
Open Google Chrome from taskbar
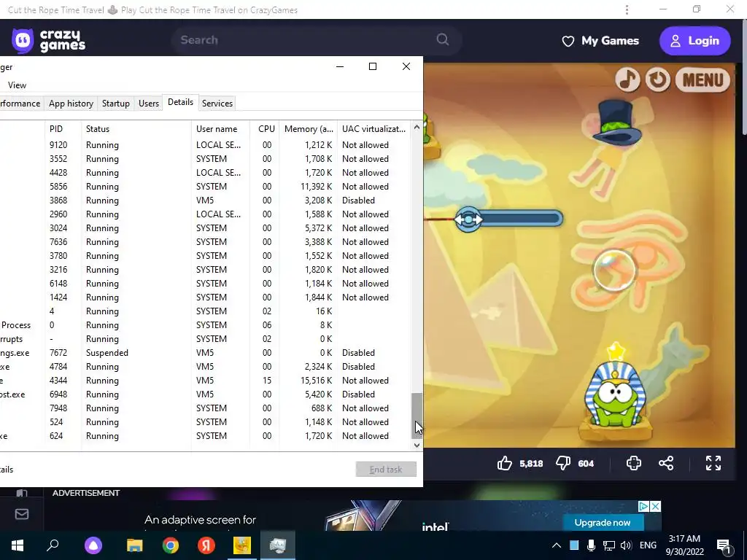(x=170, y=545)
